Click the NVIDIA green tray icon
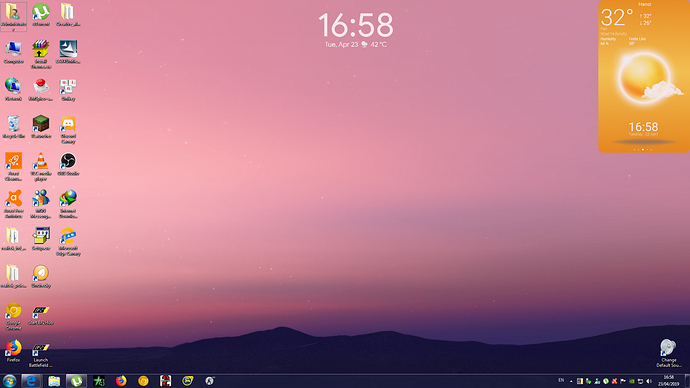The height and width of the screenshot is (388, 690). pyautogui.click(x=631, y=381)
